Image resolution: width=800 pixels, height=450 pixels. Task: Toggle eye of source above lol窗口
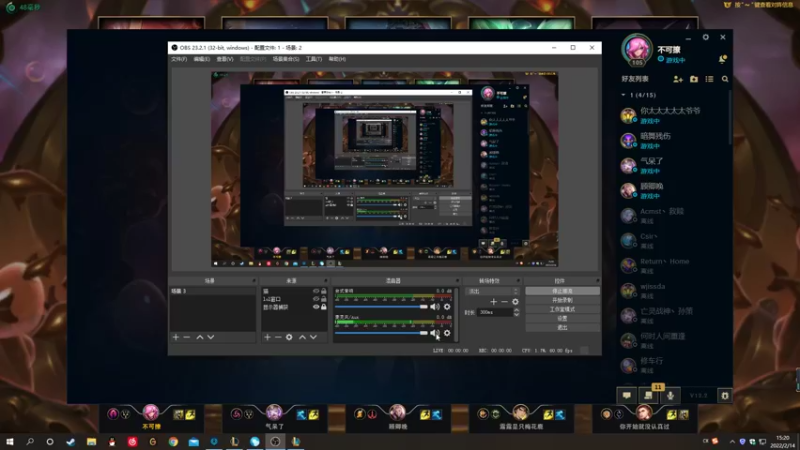(316, 291)
